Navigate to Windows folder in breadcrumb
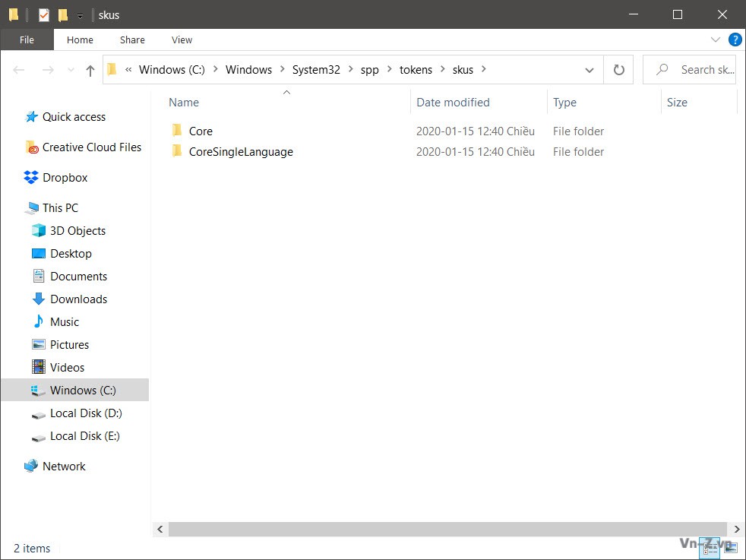The width and height of the screenshot is (746, 560). [x=248, y=69]
